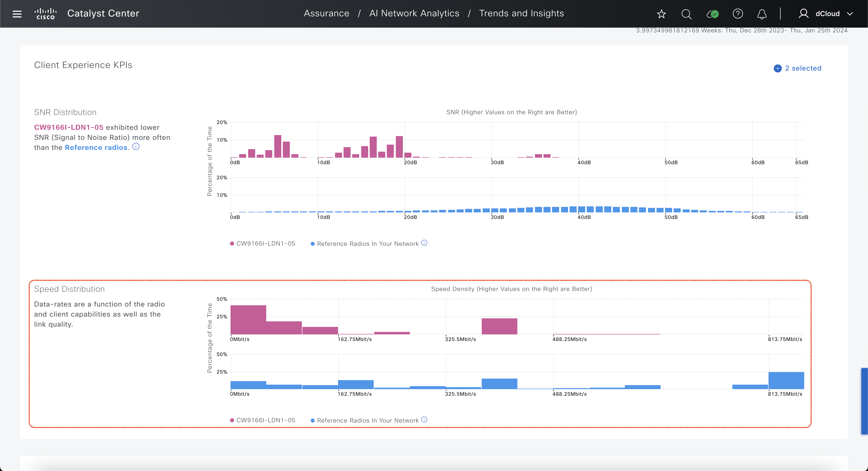The image size is (868, 471).
Task: Open Trends and Insights breadcrumb
Action: pos(521,13)
